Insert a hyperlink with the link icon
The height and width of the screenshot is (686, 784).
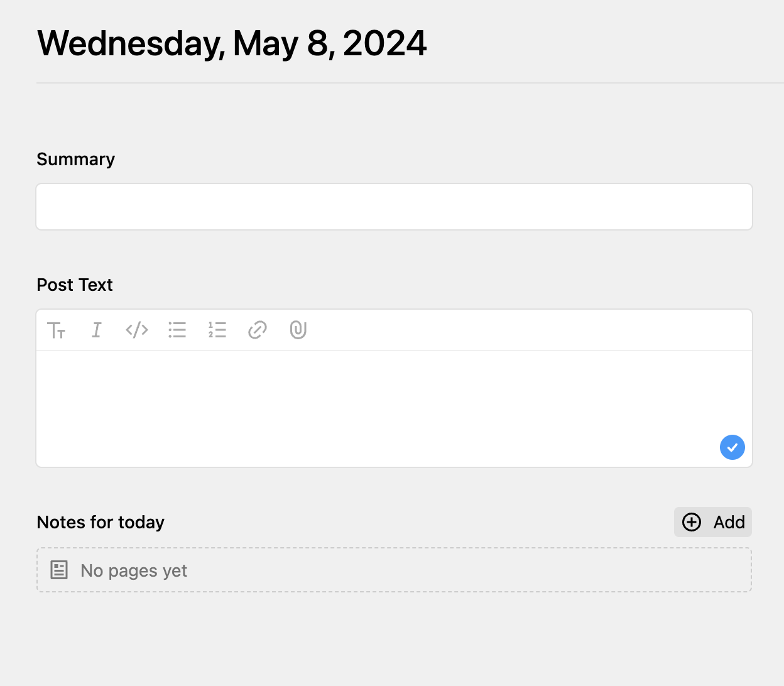pyautogui.click(x=258, y=330)
